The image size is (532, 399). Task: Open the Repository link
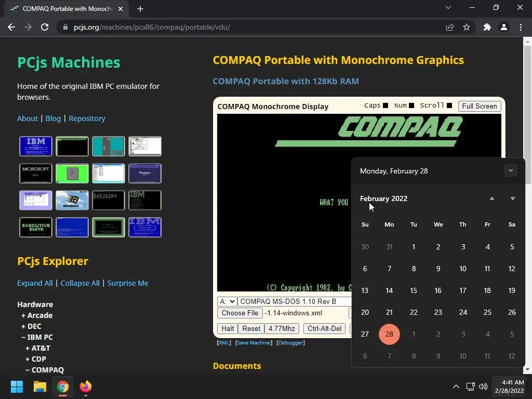pos(87,118)
